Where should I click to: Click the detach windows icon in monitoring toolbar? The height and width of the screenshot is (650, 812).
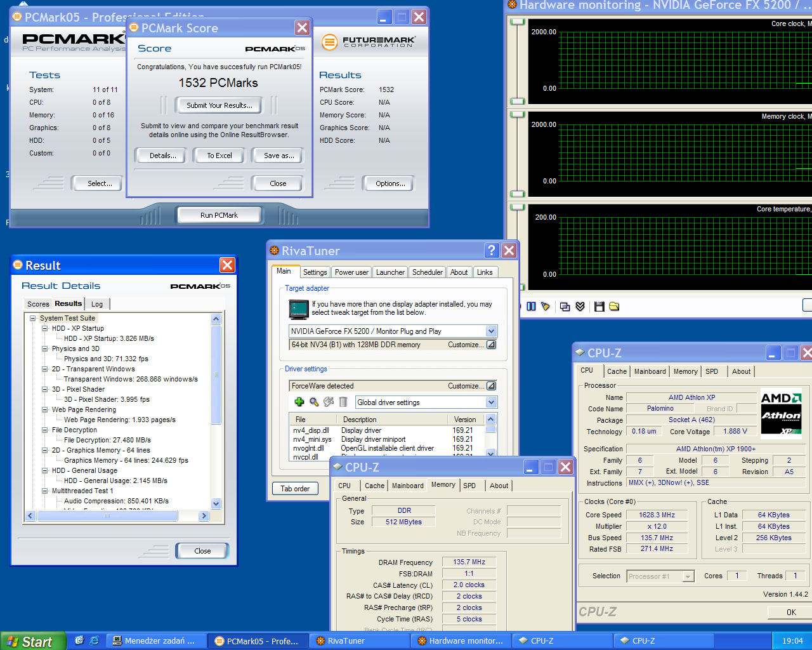pyautogui.click(x=565, y=307)
